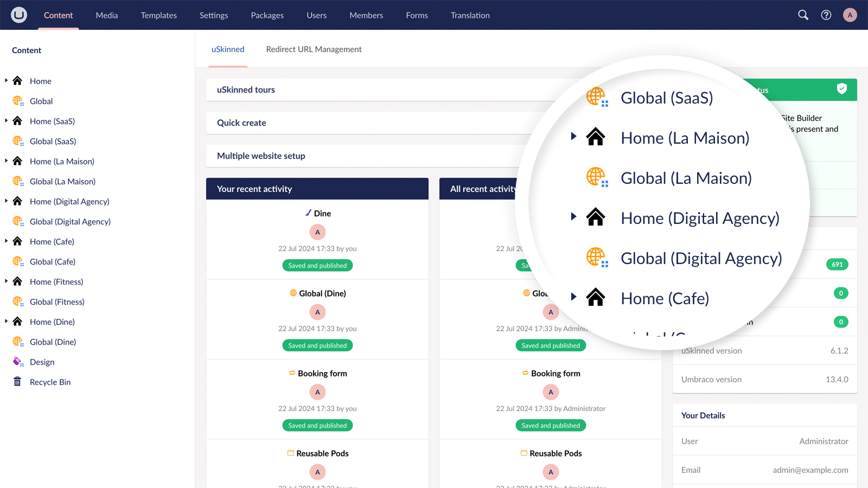868x488 pixels.
Task: Open the help question mark icon
Action: pyautogui.click(x=826, y=15)
